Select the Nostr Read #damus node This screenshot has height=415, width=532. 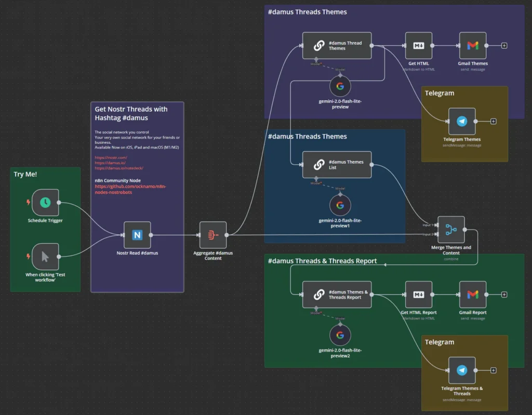(137, 235)
